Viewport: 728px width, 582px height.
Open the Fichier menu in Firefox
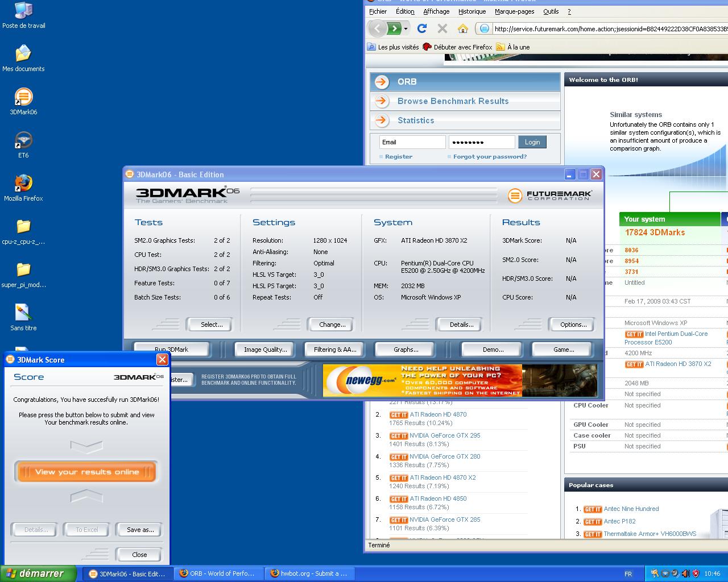(378, 11)
